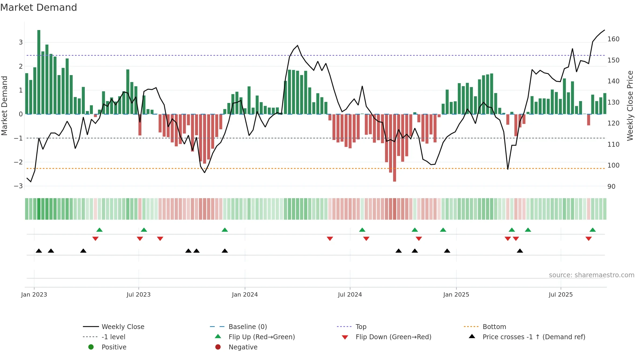The image size is (644, 362).
Task: Click the Weekly Close Price axis title
Action: coord(630,106)
